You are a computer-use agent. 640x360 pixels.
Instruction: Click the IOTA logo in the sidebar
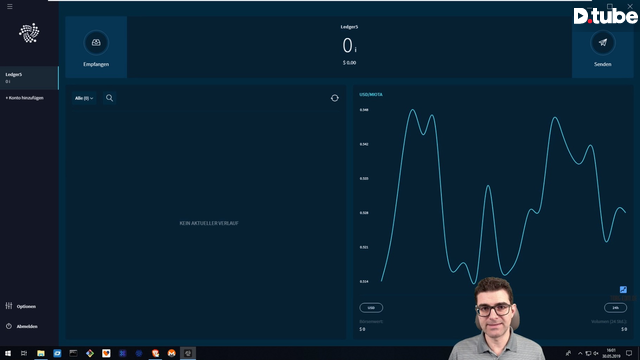click(x=29, y=33)
